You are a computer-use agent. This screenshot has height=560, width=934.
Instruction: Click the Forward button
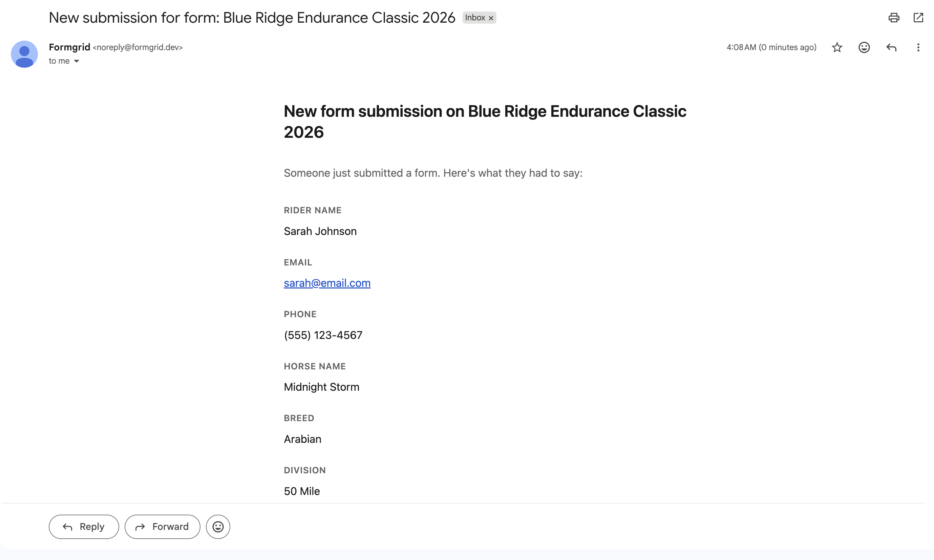pyautogui.click(x=162, y=526)
